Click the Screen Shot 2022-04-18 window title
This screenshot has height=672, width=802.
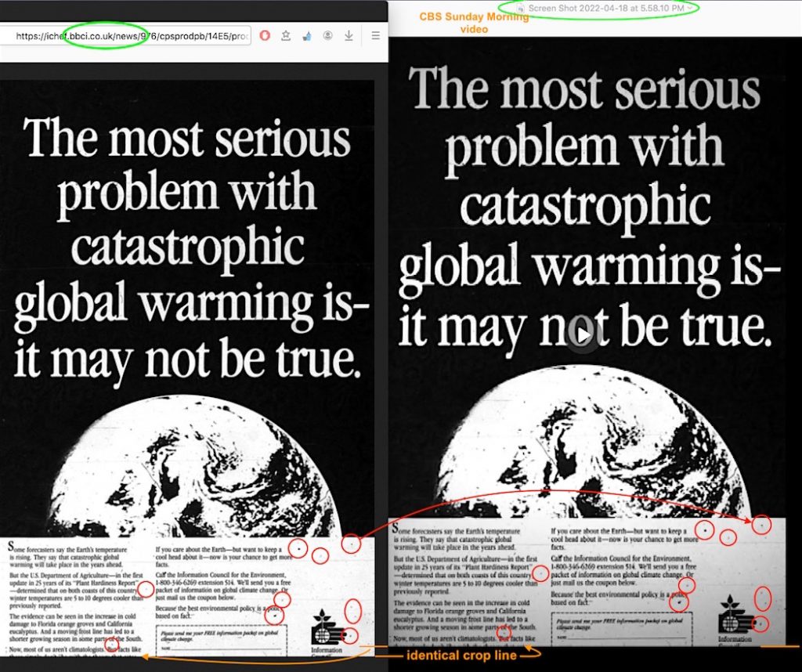pos(606,8)
